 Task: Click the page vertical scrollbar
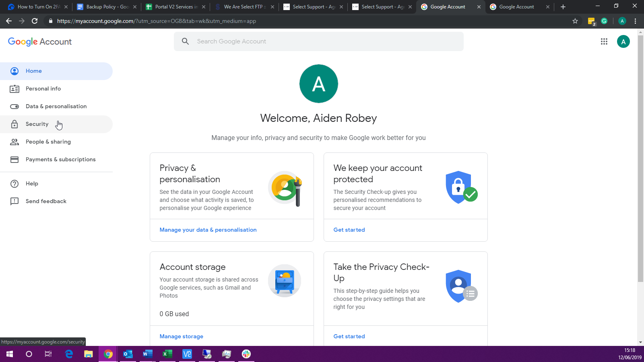[640, 159]
